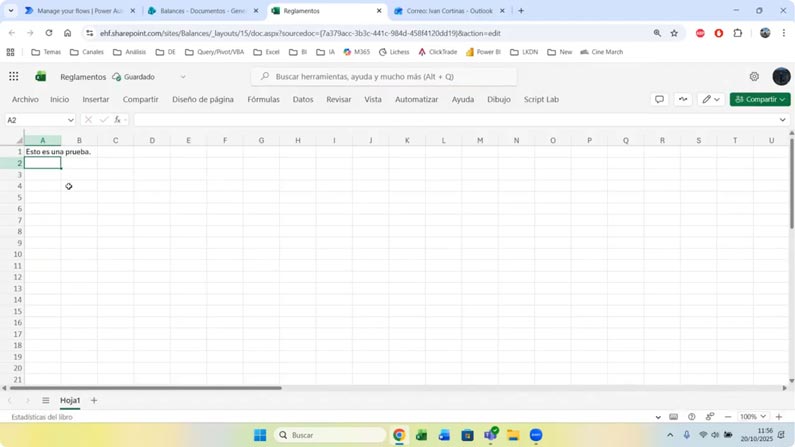
Task: Open the Archivo menu
Action: click(25, 99)
